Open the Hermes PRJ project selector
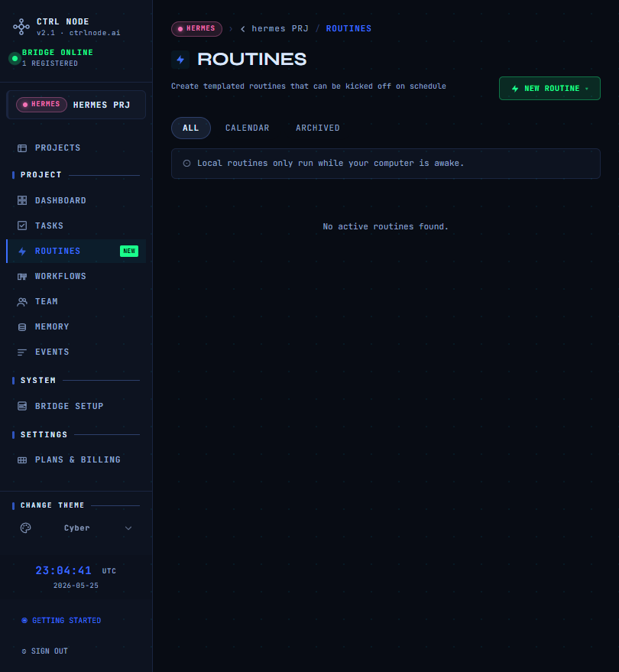619x672 pixels. tap(76, 105)
